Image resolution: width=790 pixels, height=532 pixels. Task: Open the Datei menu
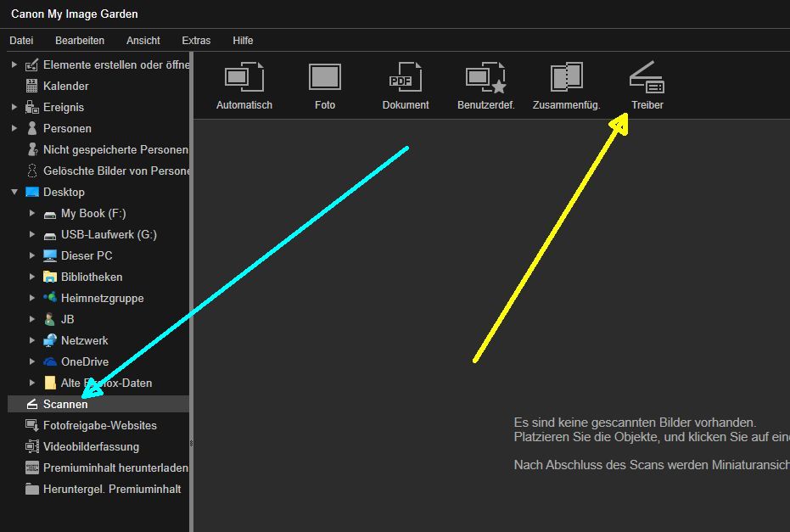click(21, 41)
